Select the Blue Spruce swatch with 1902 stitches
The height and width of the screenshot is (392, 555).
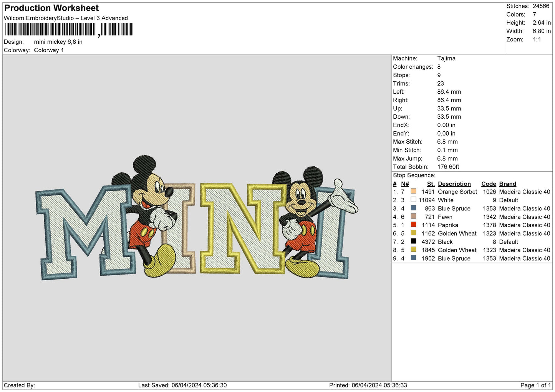click(x=413, y=258)
